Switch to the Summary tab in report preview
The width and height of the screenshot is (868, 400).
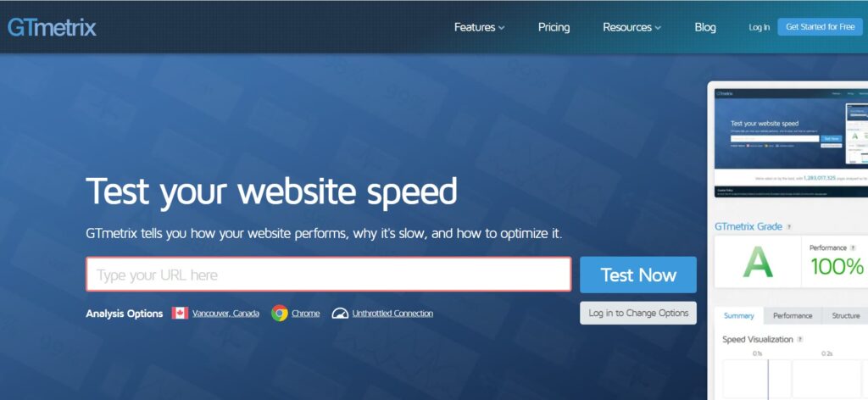point(738,315)
